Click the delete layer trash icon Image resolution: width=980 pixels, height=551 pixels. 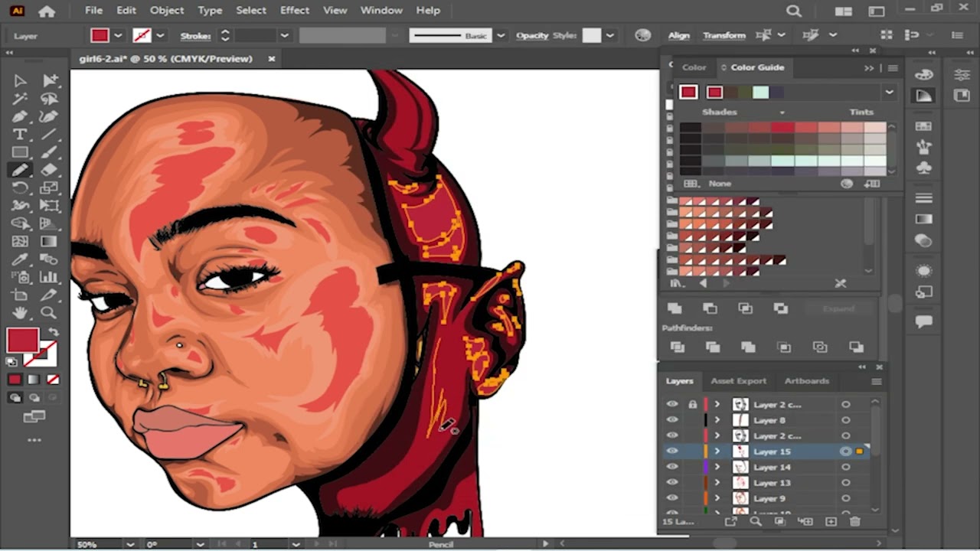pos(855,521)
